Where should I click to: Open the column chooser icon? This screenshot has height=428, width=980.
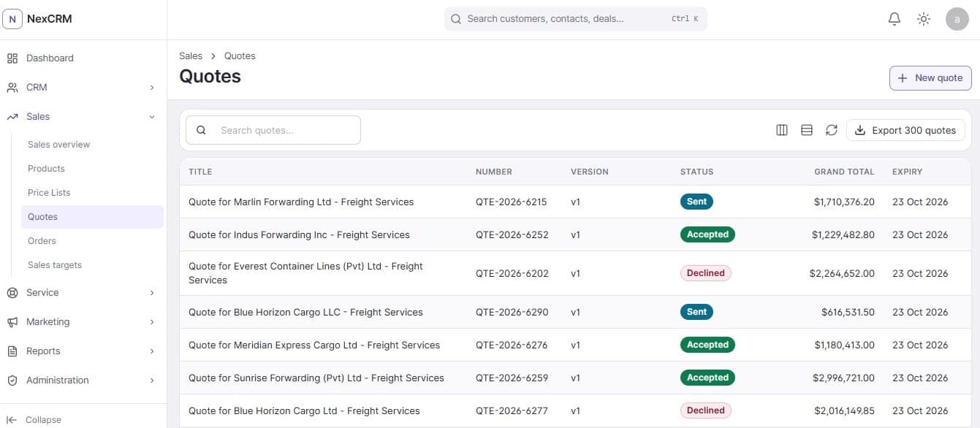click(782, 130)
